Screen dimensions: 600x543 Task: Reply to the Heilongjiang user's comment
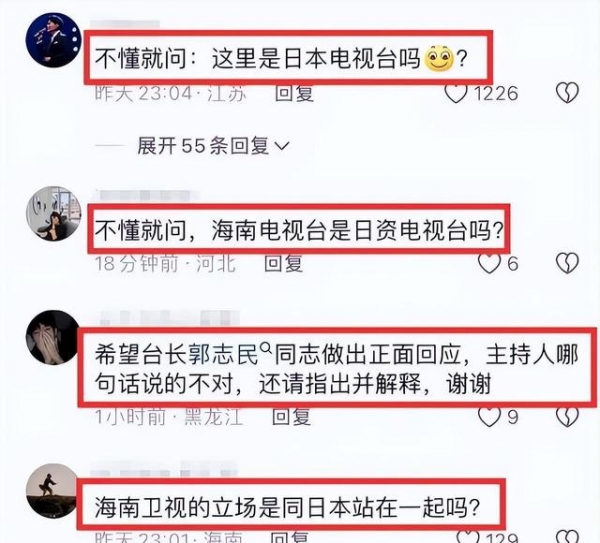(291, 417)
